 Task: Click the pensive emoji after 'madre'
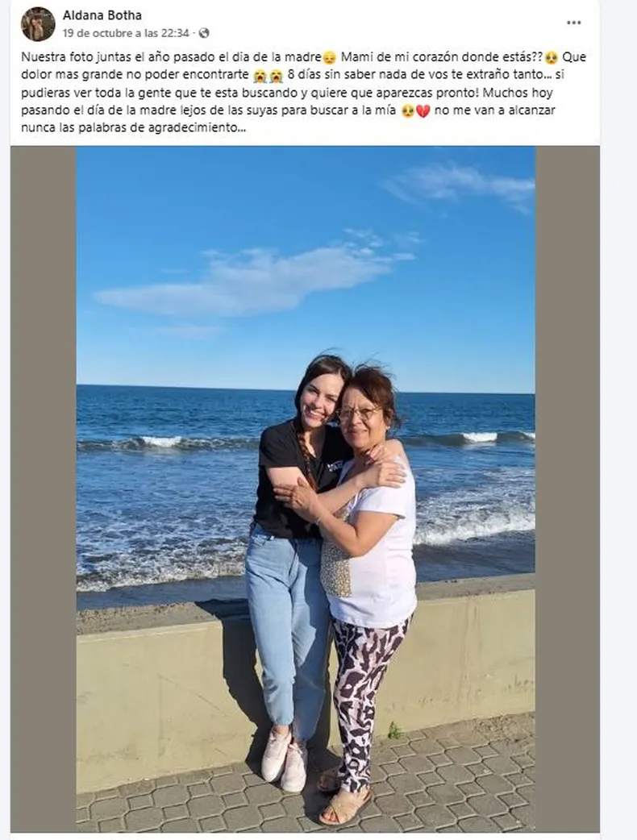point(330,57)
